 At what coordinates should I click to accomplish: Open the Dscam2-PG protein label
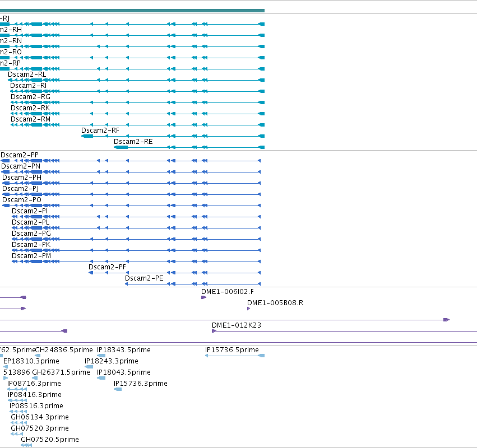click(31, 234)
